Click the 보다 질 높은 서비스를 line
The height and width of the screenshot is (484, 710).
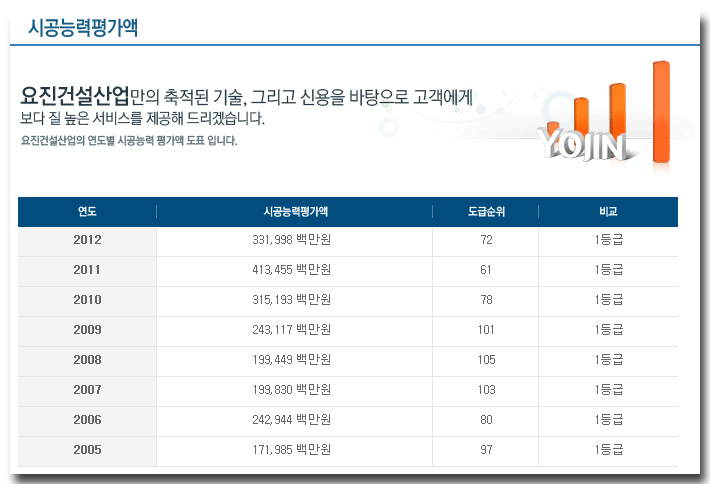click(142, 118)
